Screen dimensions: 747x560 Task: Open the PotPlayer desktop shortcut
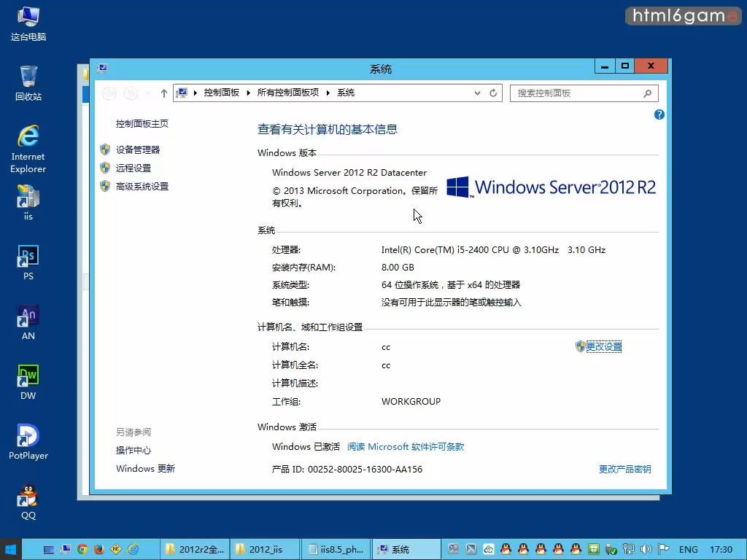(x=28, y=442)
